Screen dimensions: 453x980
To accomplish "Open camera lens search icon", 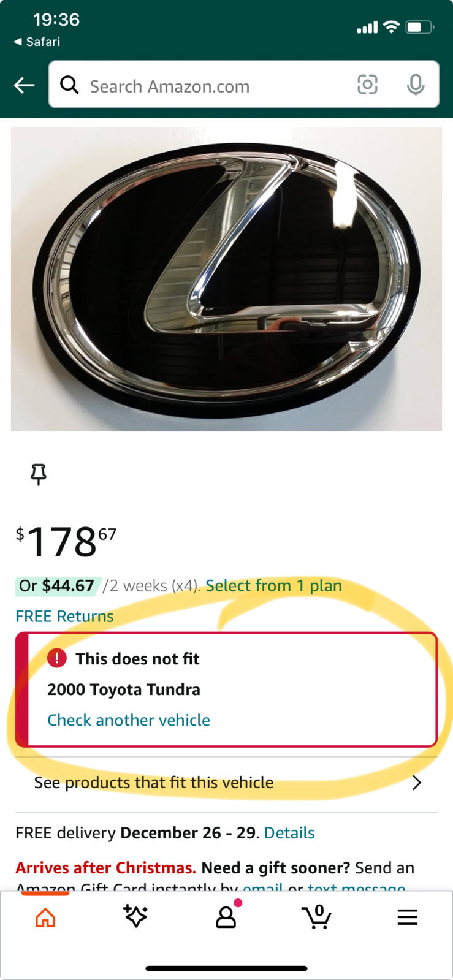I will pyautogui.click(x=367, y=85).
